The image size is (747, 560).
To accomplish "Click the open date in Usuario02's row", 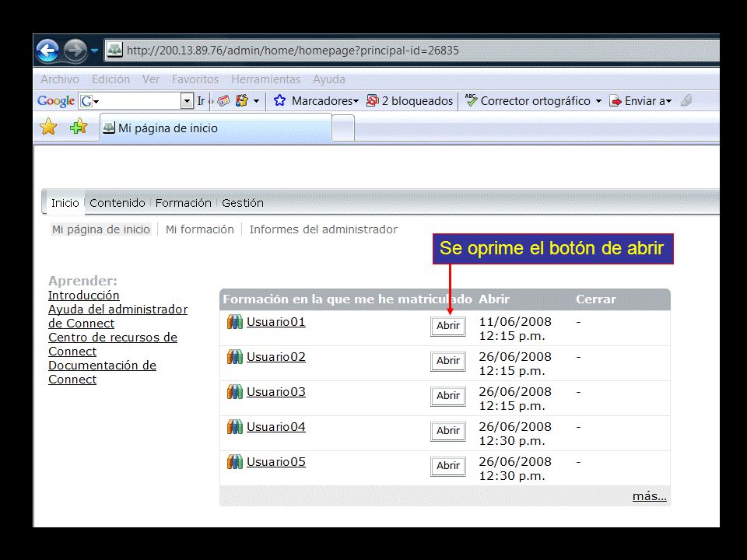I will tap(515, 364).
